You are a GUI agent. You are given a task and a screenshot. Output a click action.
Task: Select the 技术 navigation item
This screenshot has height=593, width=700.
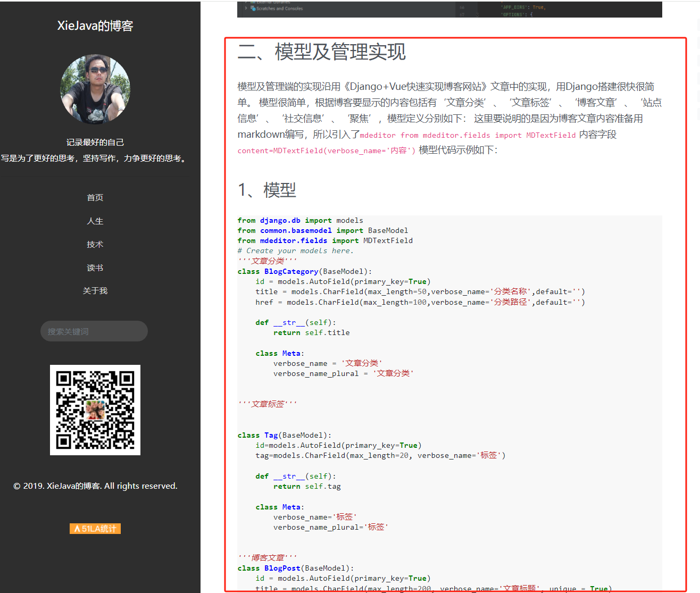click(x=95, y=244)
